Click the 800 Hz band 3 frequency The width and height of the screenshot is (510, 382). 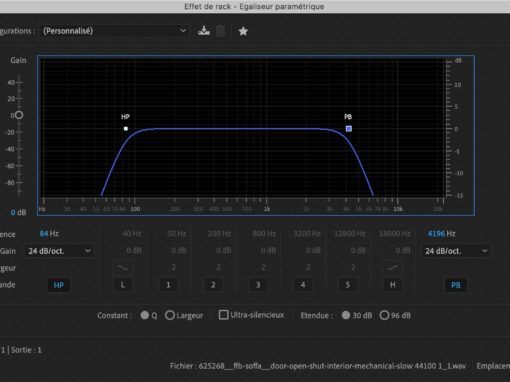(264, 234)
